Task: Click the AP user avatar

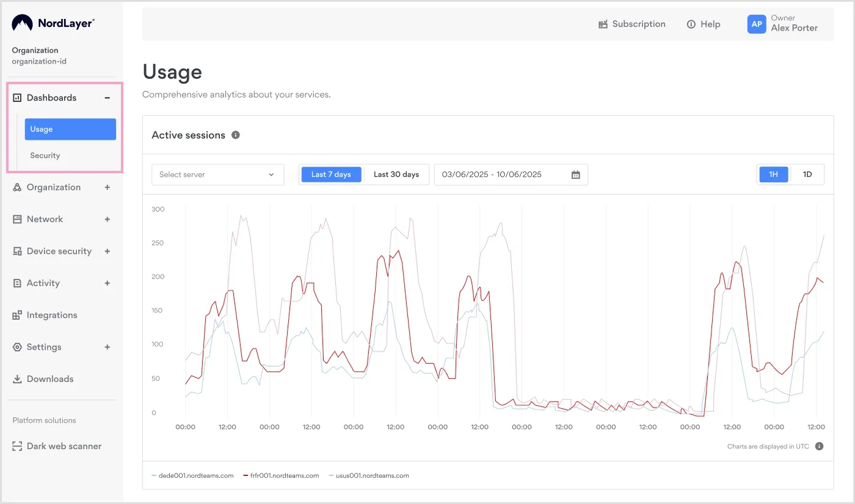Action: (x=757, y=24)
